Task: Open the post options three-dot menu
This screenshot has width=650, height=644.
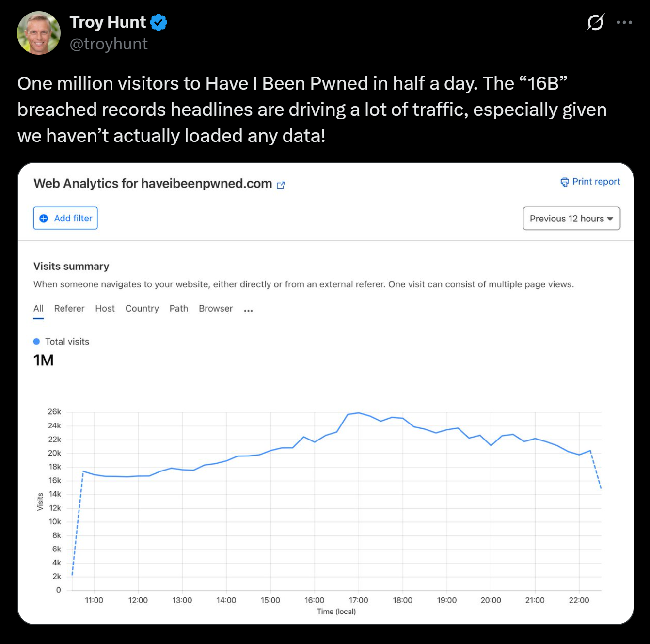Action: pyautogui.click(x=624, y=22)
